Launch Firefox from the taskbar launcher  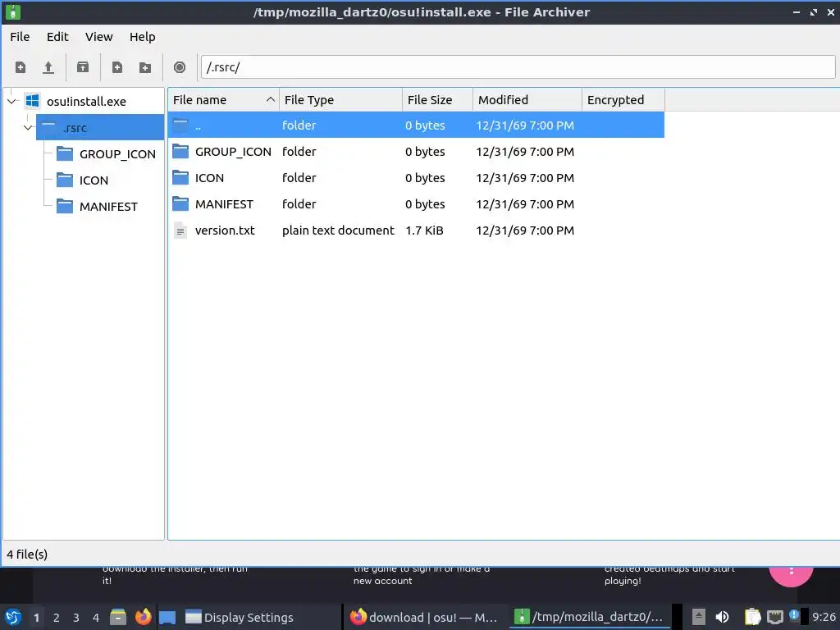(143, 617)
